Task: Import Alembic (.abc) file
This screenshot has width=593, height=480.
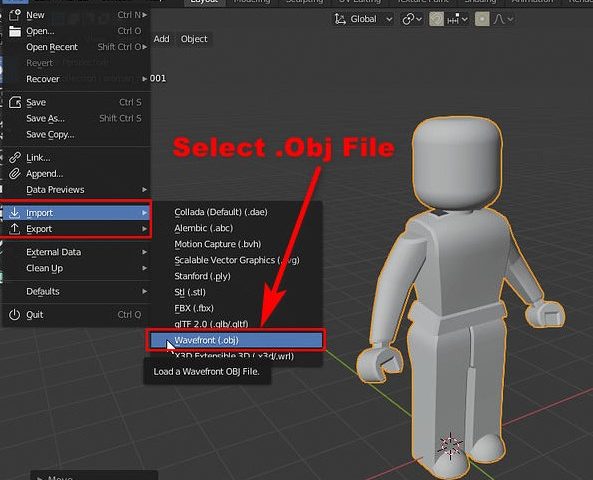Action: click(236, 228)
